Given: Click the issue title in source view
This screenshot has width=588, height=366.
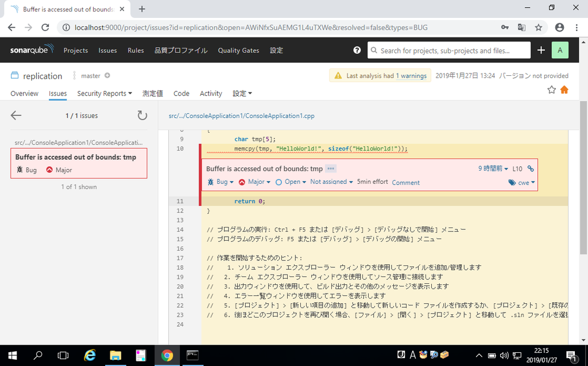Looking at the screenshot, I should click(x=264, y=168).
